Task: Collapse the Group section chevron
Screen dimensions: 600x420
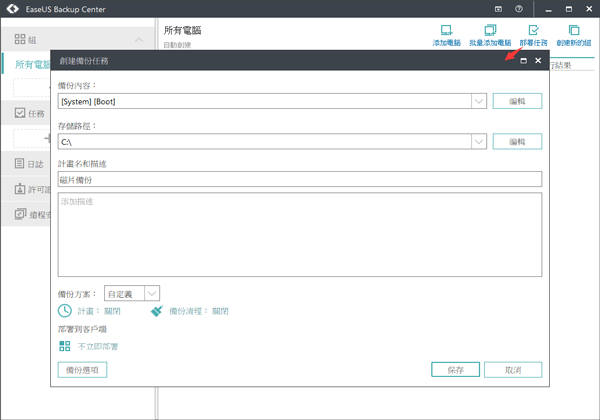Action: pos(139,39)
